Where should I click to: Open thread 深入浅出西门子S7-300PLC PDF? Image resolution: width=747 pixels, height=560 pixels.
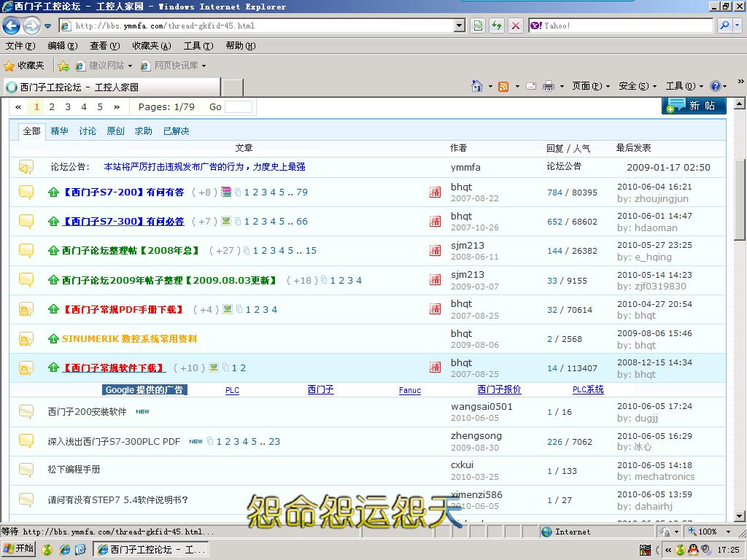click(114, 441)
